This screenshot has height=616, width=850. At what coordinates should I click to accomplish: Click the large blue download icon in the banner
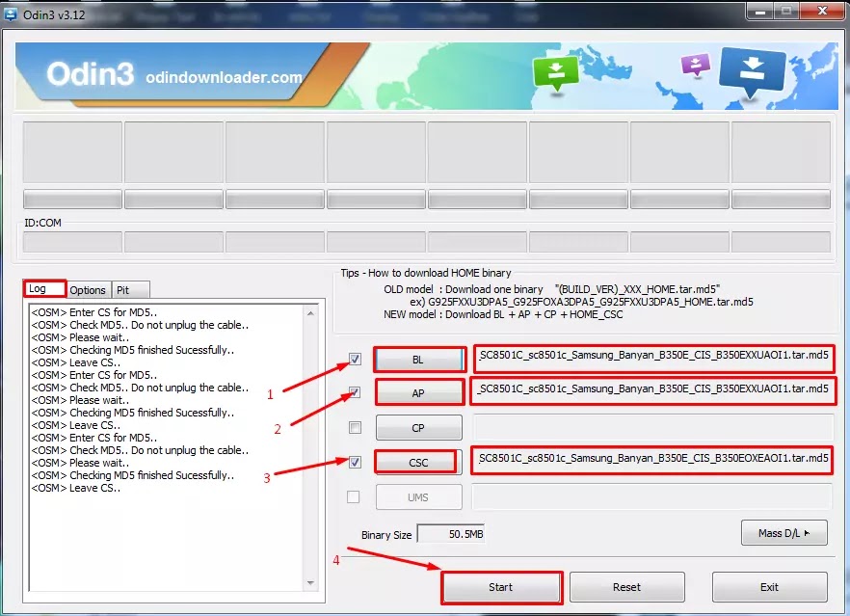point(753,72)
